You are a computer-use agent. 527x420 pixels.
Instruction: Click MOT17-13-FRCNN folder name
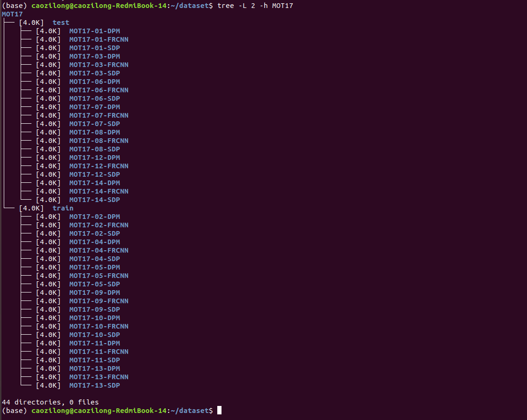(99, 377)
